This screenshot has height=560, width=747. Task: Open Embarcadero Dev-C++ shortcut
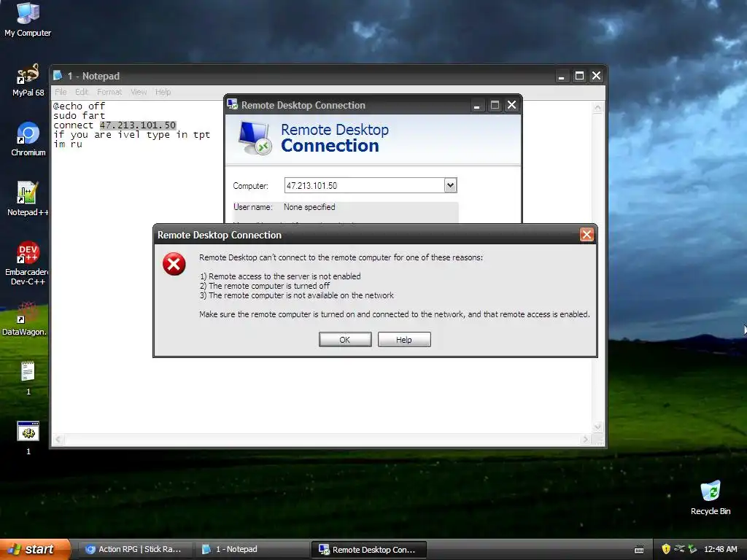pos(28,263)
